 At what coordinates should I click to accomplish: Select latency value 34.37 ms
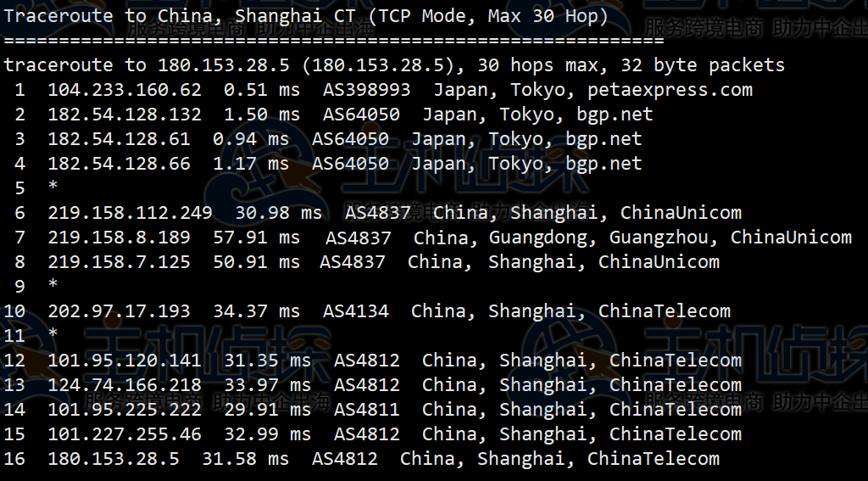256,311
